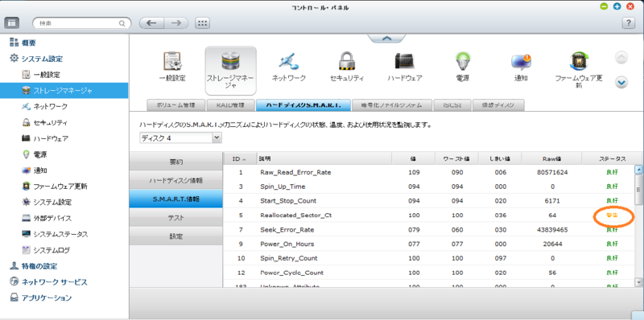Click the back arrow navigation button

pos(151,23)
